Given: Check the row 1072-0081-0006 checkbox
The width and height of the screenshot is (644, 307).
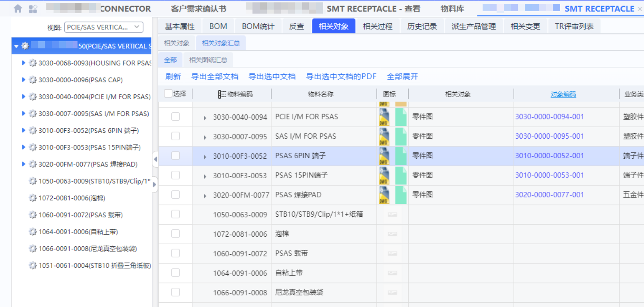Looking at the screenshot, I should click(x=175, y=234).
